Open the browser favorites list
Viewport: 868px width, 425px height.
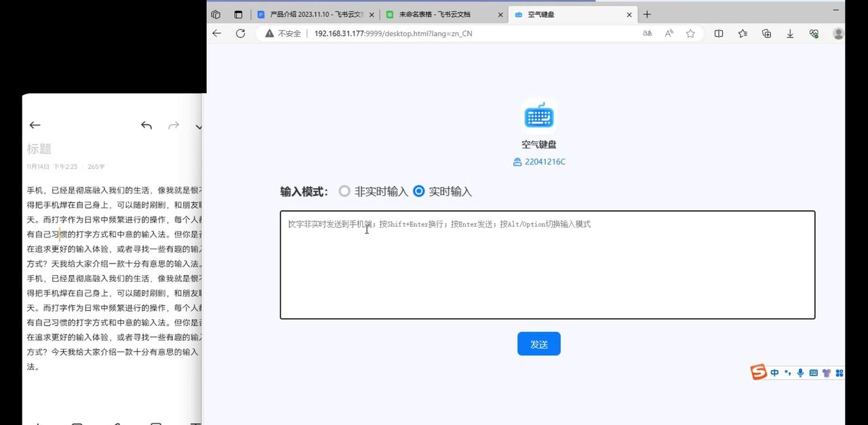(x=743, y=33)
